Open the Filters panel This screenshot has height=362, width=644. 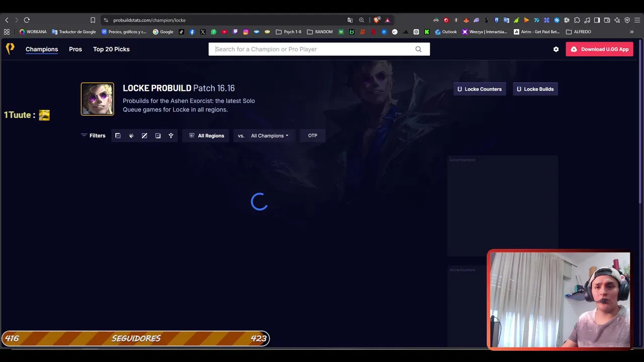click(93, 136)
